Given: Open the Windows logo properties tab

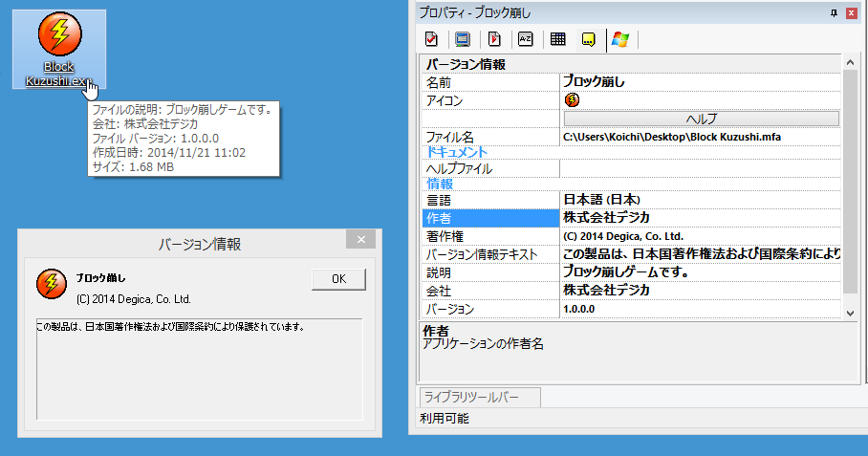Looking at the screenshot, I should coord(620,39).
